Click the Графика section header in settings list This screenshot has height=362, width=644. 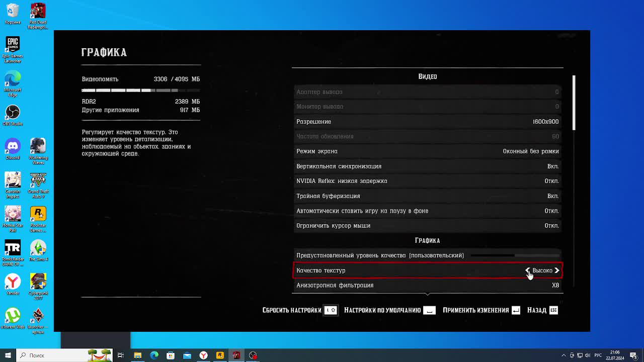(x=428, y=240)
